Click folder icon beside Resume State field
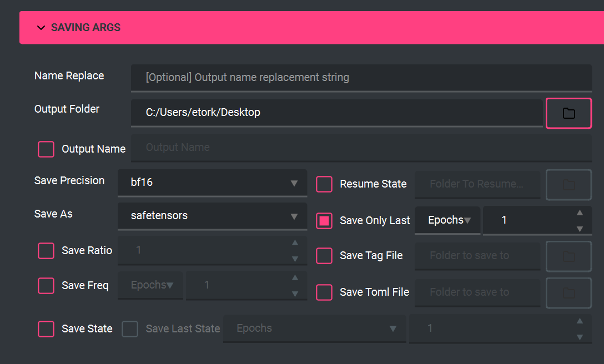604x364 pixels. 568,184
